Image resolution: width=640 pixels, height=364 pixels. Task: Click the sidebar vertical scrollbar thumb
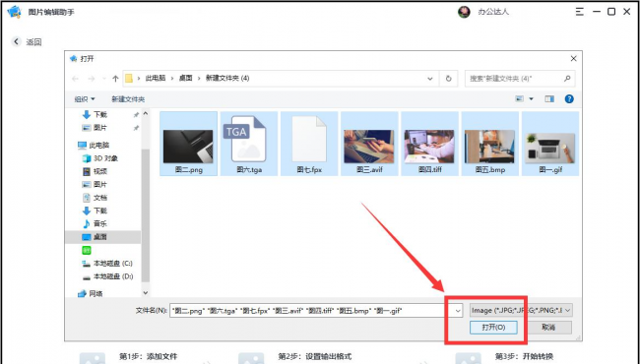(146, 215)
